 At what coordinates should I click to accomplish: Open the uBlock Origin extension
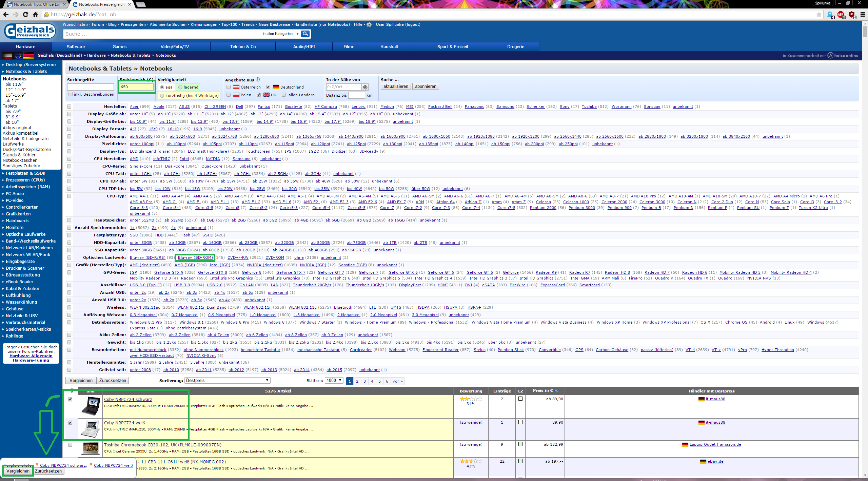pos(852,15)
